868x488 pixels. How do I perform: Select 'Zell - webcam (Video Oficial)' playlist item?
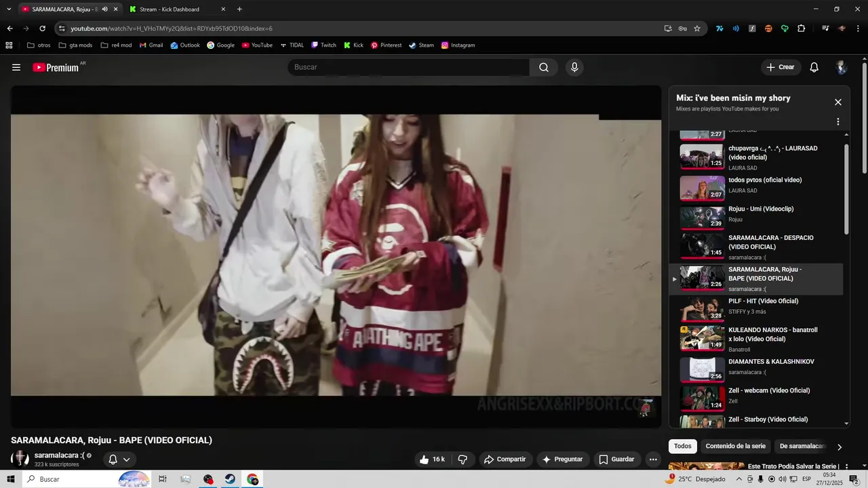tap(756, 398)
